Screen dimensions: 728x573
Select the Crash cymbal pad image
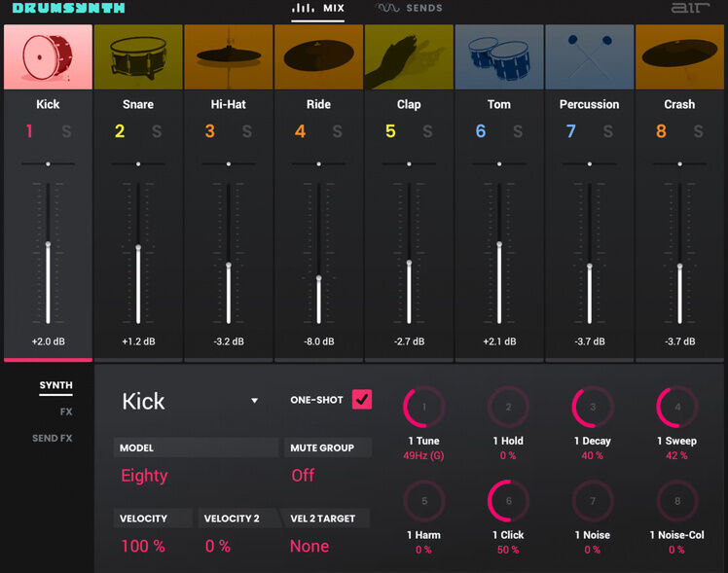tap(679, 57)
